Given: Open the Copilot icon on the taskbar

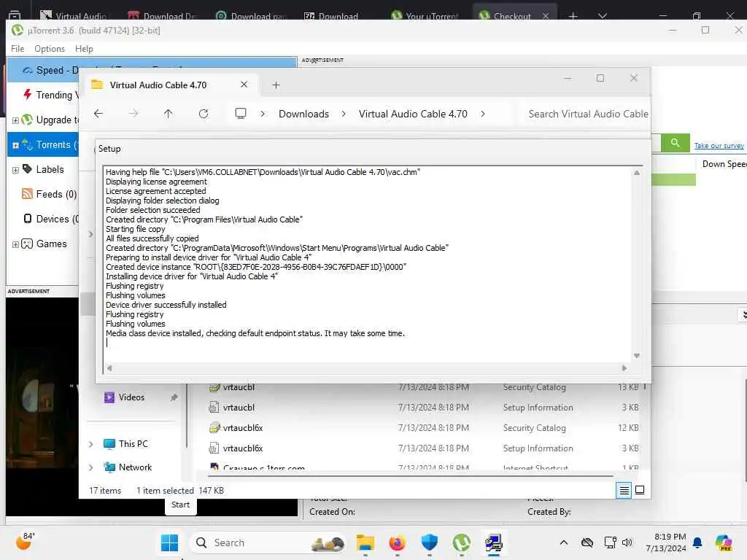Looking at the screenshot, I should tap(724, 542).
